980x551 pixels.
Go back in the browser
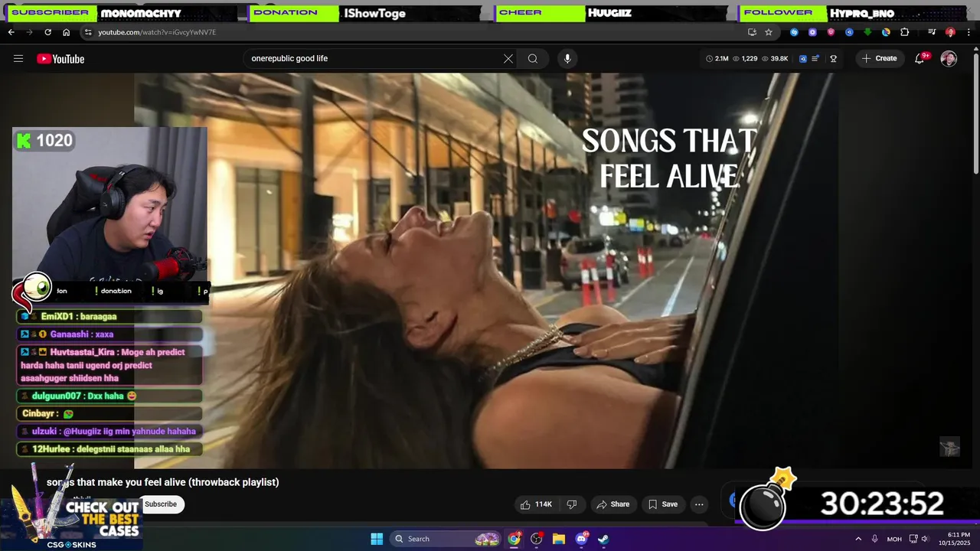11,32
